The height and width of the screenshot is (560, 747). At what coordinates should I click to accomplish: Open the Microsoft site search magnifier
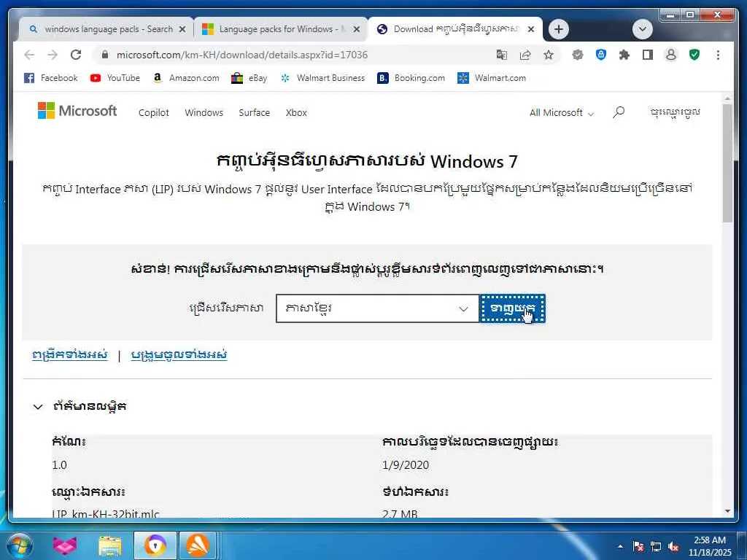619,112
